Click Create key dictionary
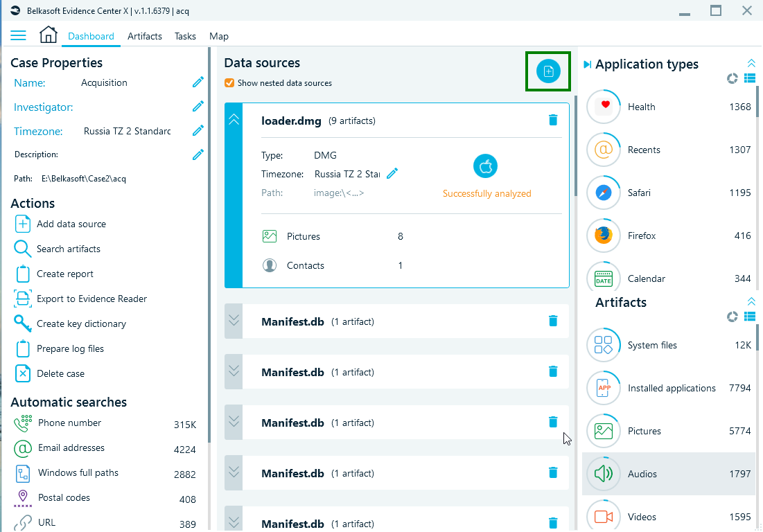The image size is (763, 532). click(70, 324)
